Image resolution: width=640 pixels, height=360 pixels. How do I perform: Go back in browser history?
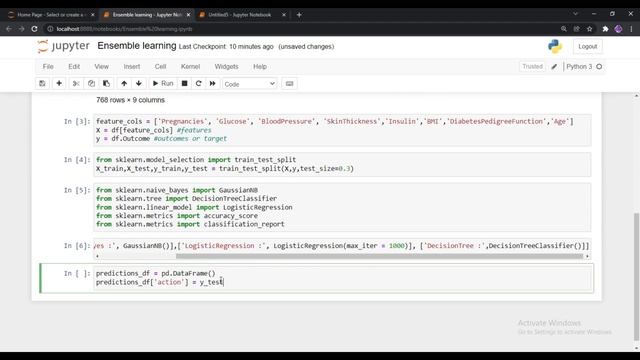pos(9,29)
